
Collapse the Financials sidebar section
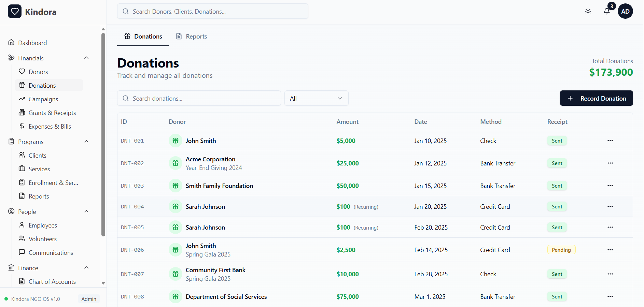[x=86, y=58]
